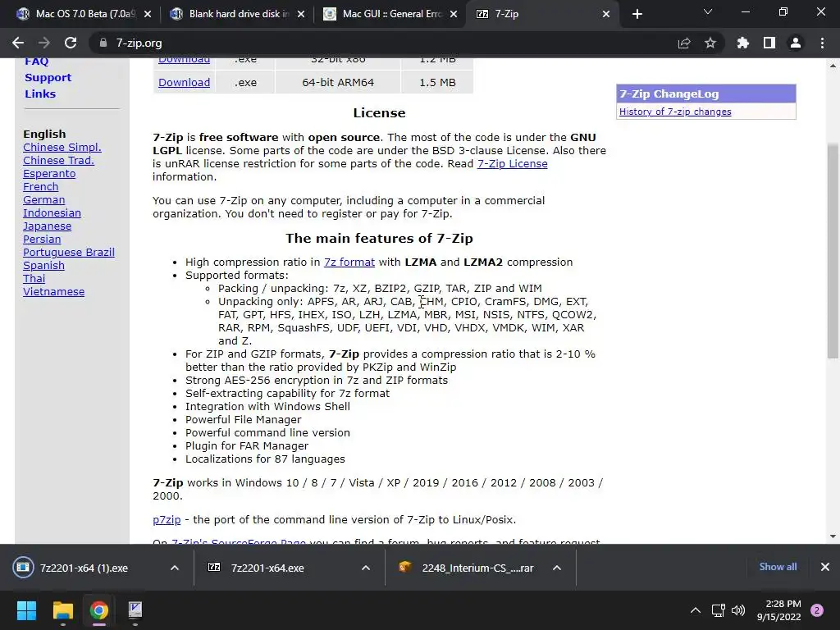Switch language to Chinese Simpl.
Image resolution: width=840 pixels, height=630 pixels.
pyautogui.click(x=62, y=148)
